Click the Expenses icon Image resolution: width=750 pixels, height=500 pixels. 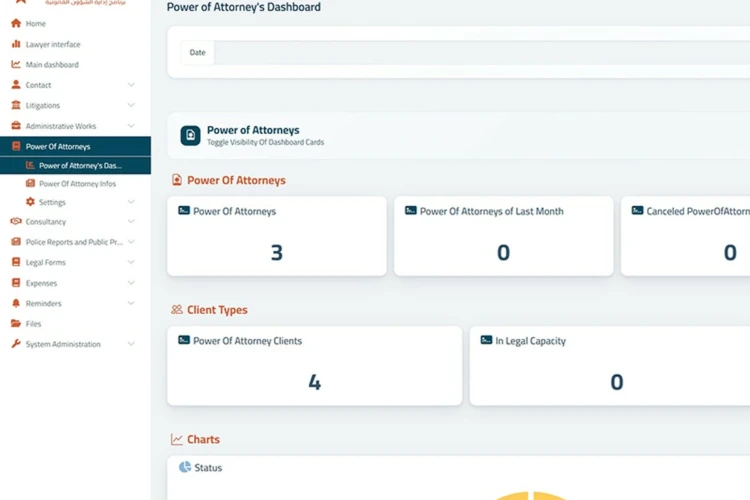16,282
